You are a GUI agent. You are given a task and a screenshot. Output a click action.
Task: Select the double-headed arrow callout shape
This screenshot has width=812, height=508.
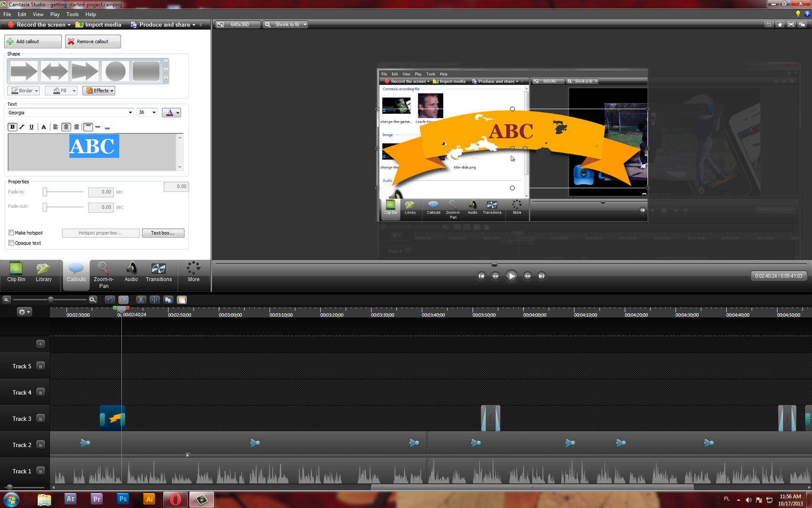pos(54,71)
